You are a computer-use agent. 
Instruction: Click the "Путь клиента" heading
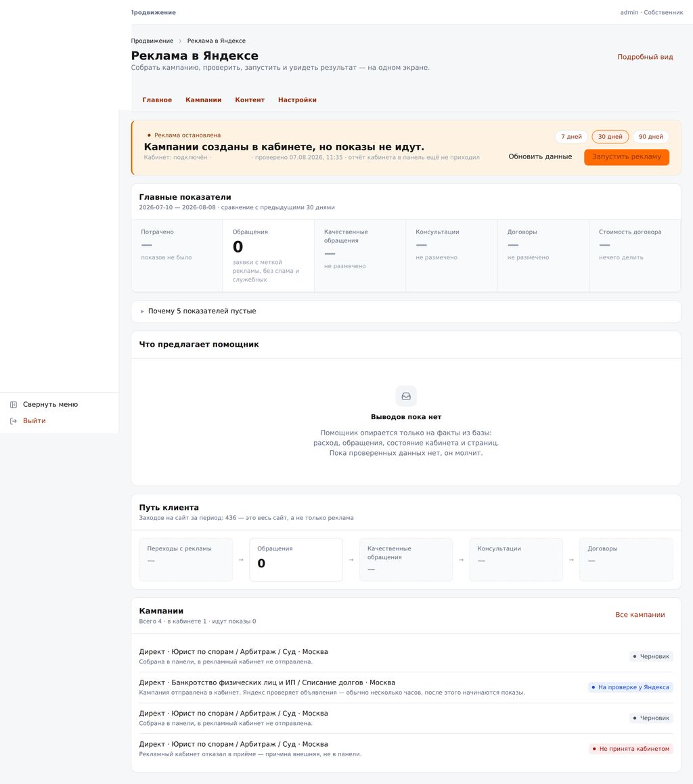tap(169, 508)
